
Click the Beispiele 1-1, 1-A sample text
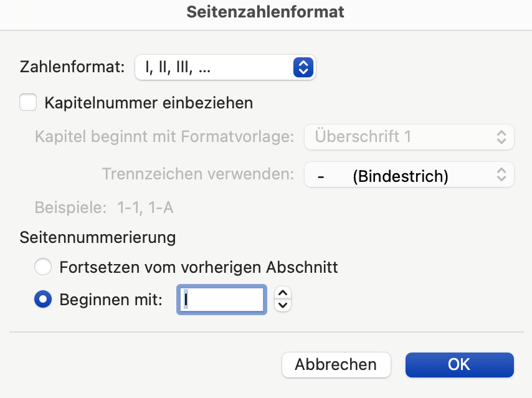click(x=104, y=207)
